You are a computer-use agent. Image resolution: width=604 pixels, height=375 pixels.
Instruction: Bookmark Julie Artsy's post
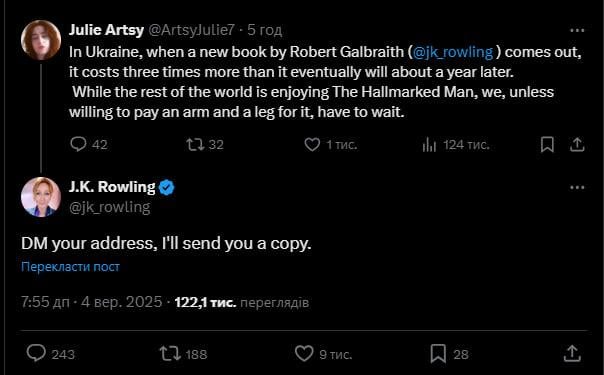coord(547,144)
